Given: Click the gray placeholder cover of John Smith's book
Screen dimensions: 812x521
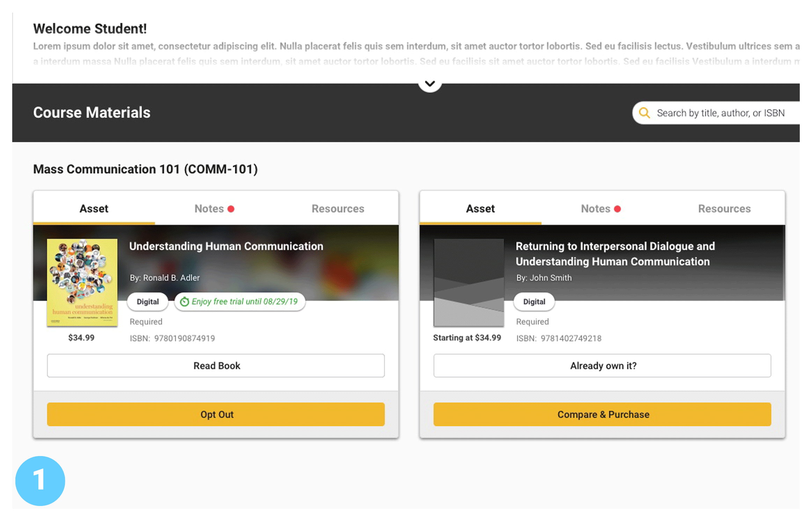Looking at the screenshot, I should click(x=468, y=282).
